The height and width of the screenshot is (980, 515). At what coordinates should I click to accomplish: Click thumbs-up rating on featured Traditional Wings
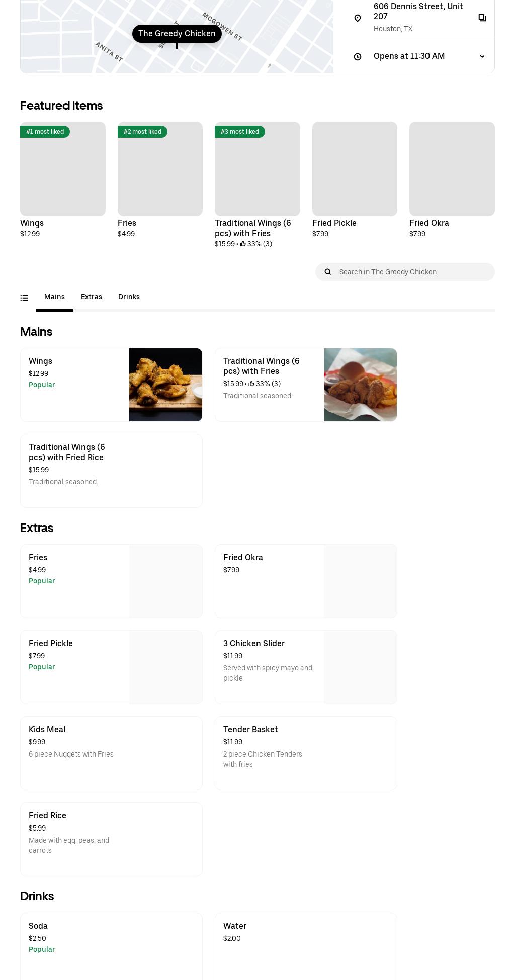point(243,244)
